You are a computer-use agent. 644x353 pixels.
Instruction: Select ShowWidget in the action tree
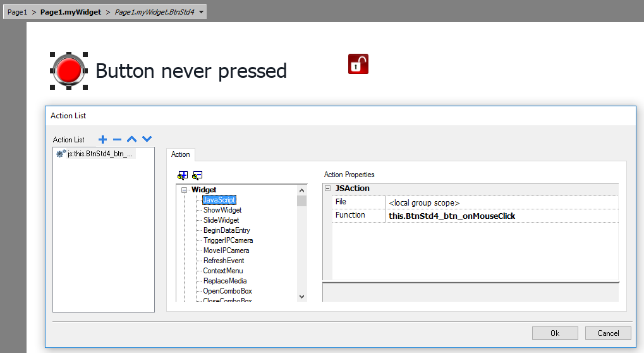point(222,210)
